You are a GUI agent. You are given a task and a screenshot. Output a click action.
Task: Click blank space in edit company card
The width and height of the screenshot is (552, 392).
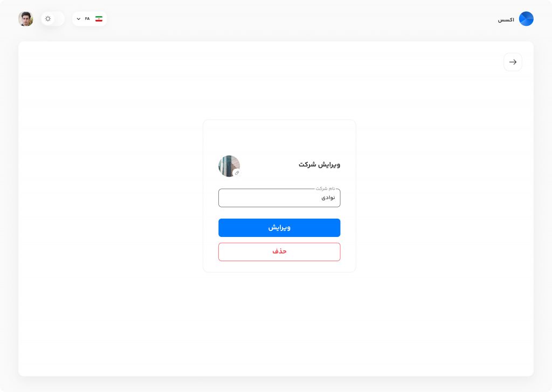coord(279,137)
